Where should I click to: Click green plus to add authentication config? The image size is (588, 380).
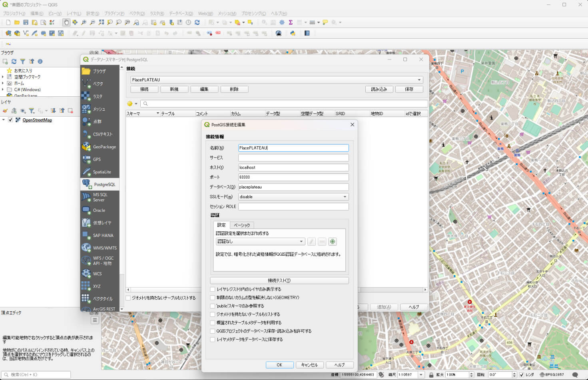click(333, 241)
